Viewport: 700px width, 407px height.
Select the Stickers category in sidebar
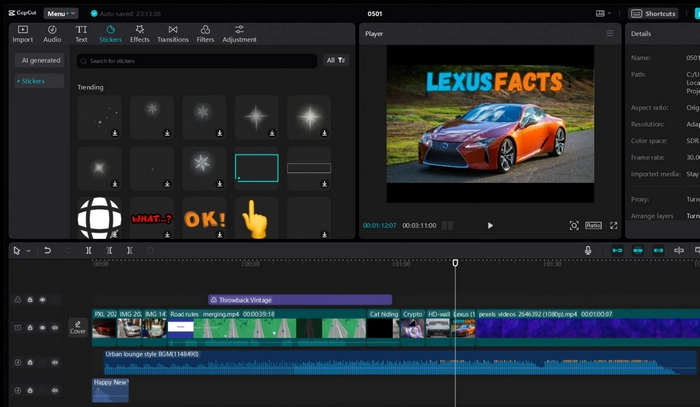pyautogui.click(x=39, y=81)
